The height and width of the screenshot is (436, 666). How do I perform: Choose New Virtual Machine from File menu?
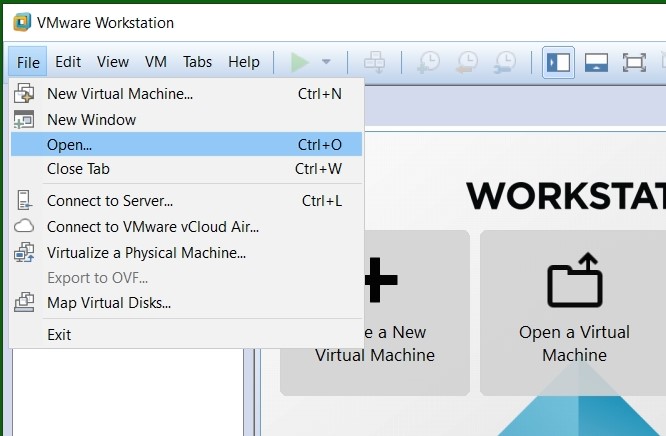coord(120,94)
